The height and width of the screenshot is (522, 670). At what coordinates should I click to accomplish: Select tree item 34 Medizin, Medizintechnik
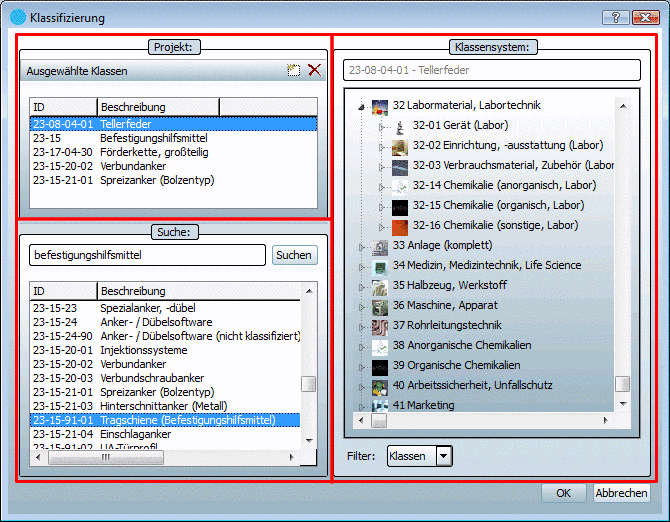[x=487, y=265]
